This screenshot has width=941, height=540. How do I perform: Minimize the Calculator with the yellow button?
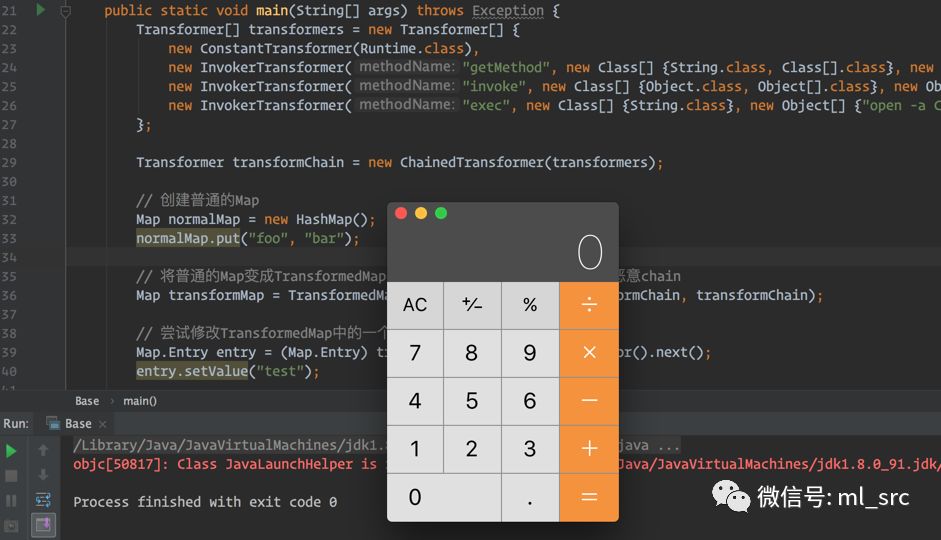[421, 214]
